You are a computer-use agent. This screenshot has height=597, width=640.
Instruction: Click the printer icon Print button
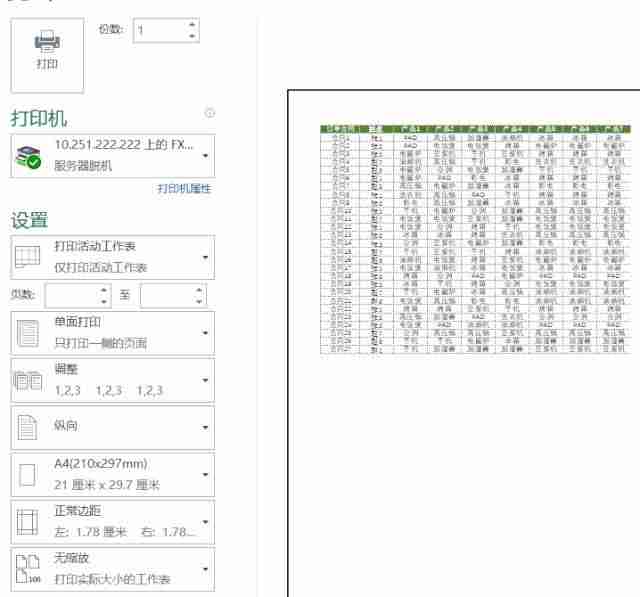47,55
